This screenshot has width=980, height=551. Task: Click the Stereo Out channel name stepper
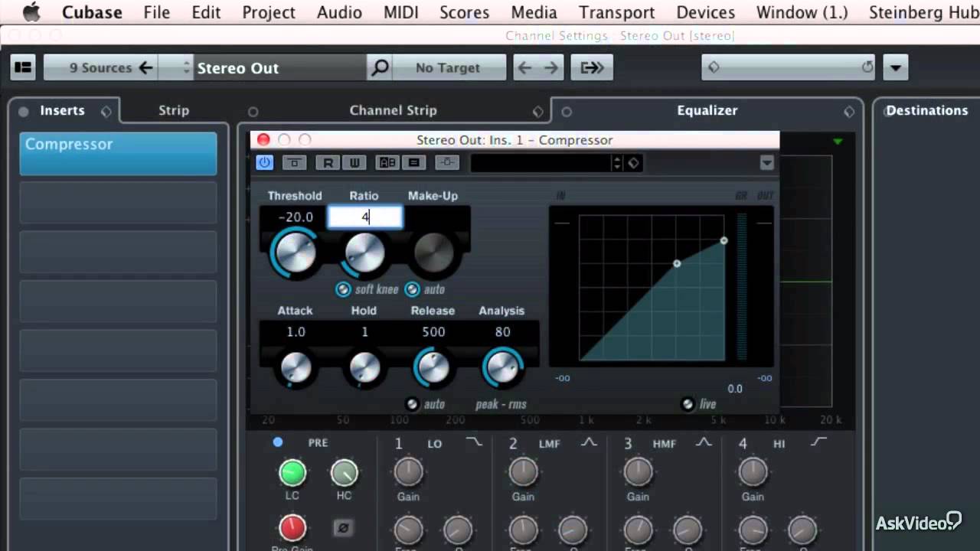185,67
